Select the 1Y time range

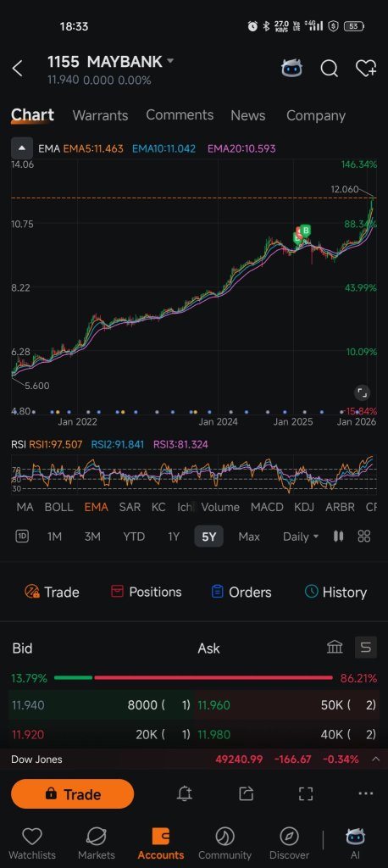point(174,537)
